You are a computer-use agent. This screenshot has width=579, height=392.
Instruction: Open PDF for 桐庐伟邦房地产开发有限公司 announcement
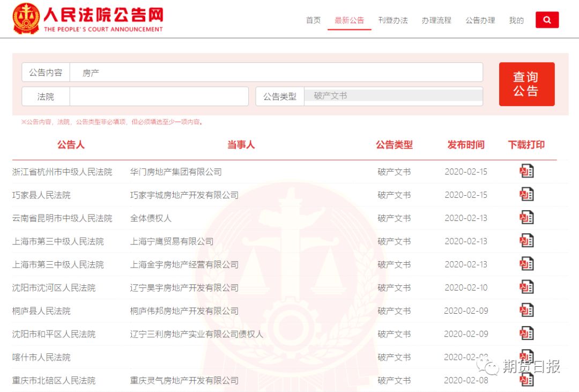(526, 310)
